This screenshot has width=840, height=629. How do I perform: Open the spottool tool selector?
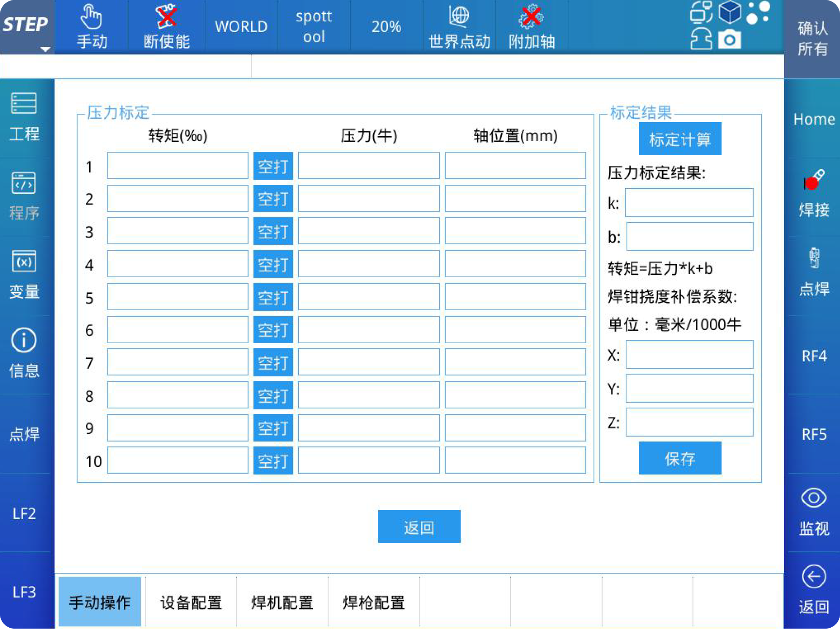314,27
